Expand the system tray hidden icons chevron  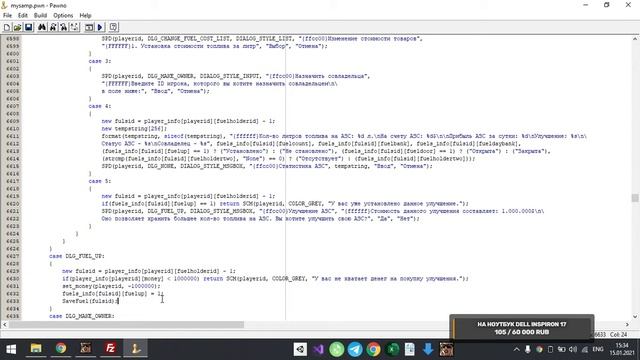pos(516,349)
